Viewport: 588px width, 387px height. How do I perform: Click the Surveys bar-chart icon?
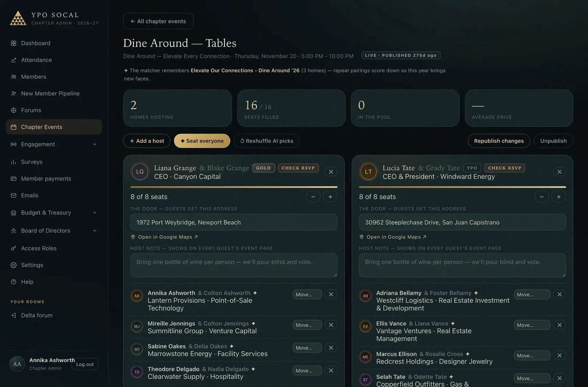[x=14, y=162]
